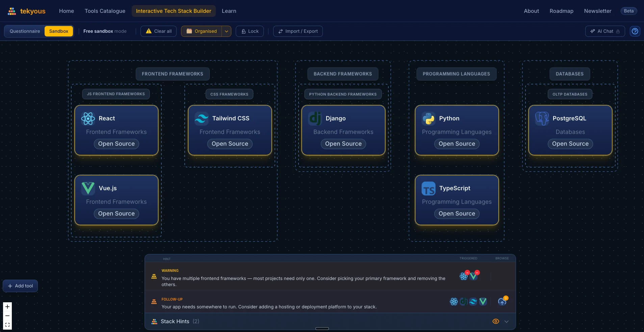Viewport: 644px width, 332px height.
Task: Click Vue icon in the follow-up hint
Action: point(483,302)
